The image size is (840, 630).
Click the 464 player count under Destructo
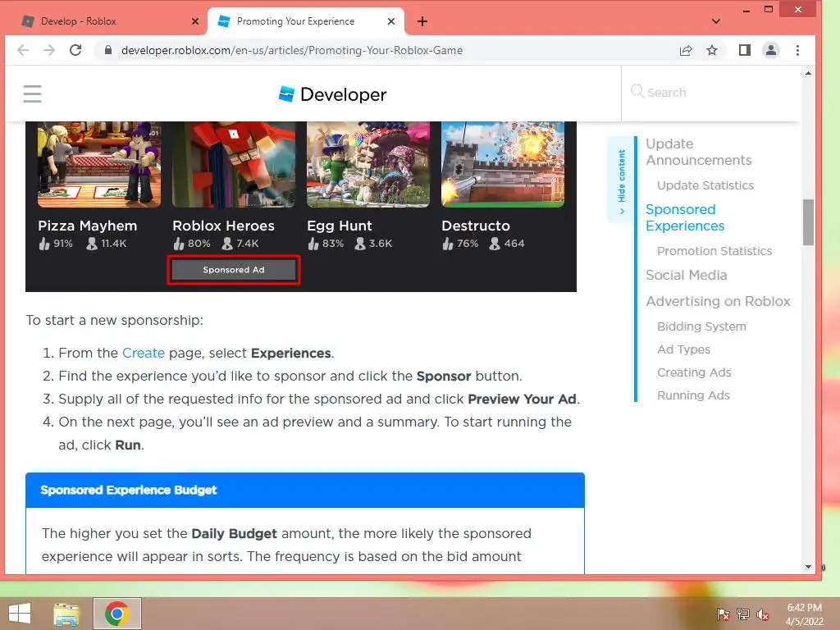(x=506, y=244)
